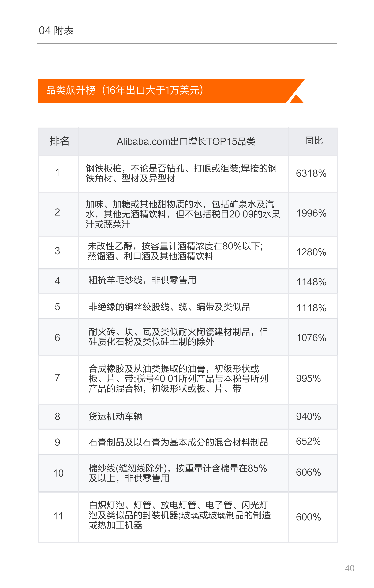Click the "同比" column header
This screenshot has height=588, width=374.
click(x=314, y=141)
